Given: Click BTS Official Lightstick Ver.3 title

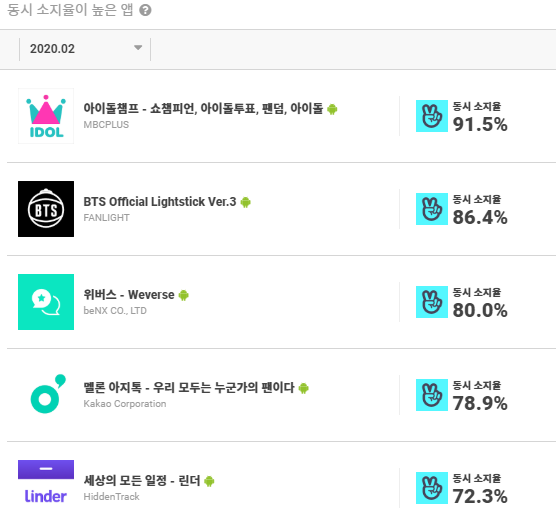Looking at the screenshot, I should (160, 202).
